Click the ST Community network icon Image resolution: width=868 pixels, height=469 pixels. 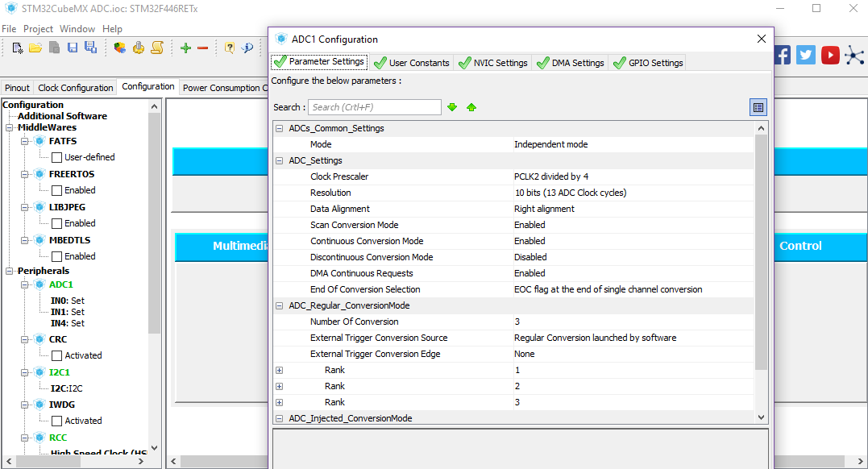[x=855, y=56]
